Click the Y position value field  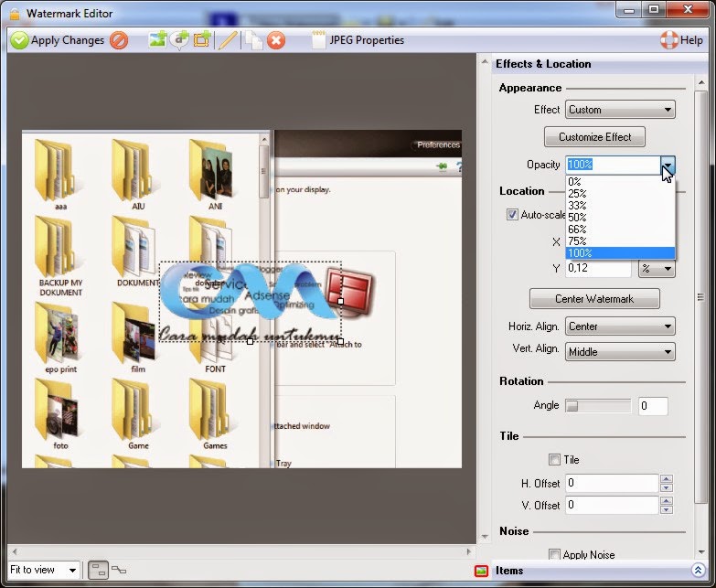(x=598, y=268)
